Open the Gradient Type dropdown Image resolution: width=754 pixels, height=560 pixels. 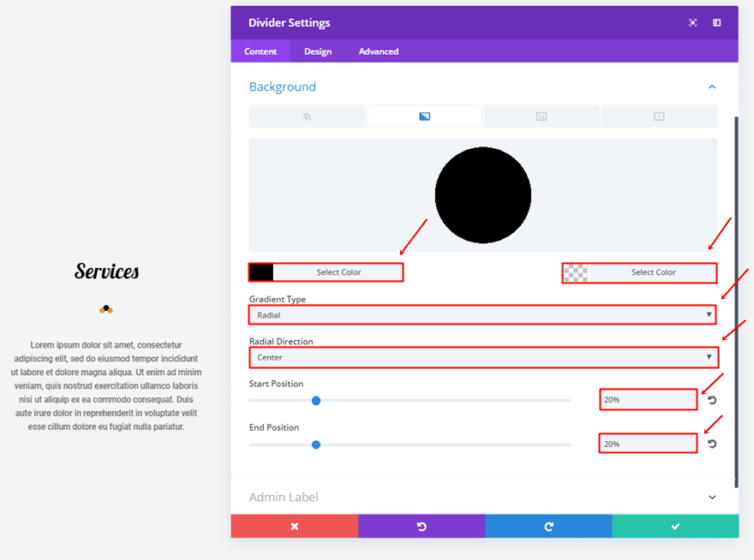point(483,315)
